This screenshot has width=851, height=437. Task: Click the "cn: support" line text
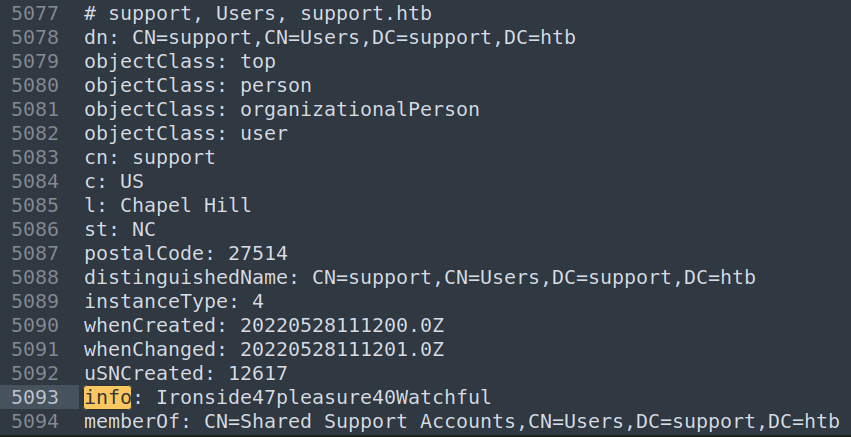pos(149,157)
